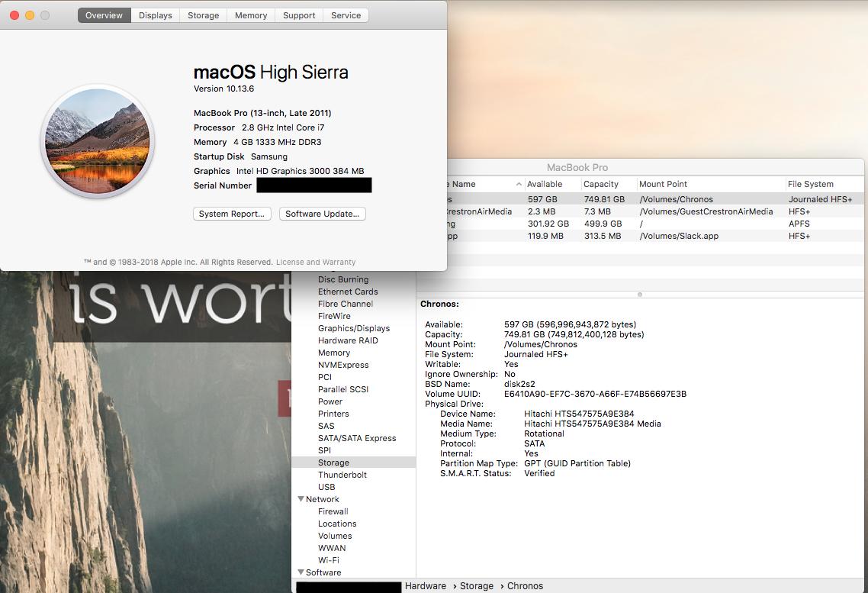
Task: Select Graphics/Displays in sidebar
Action: (354, 327)
